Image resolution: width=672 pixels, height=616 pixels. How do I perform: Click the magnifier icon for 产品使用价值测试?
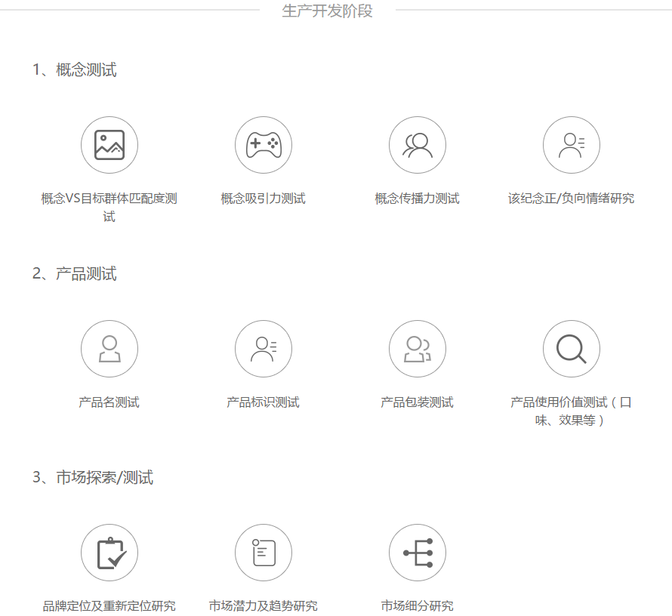[572, 349]
